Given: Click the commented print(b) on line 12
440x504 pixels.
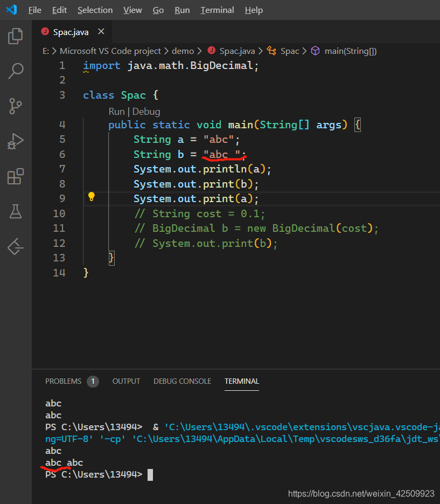Looking at the screenshot, I should click(x=206, y=243).
